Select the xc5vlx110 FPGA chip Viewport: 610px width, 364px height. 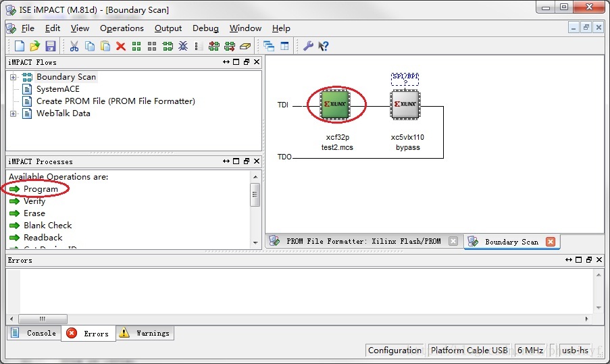(405, 104)
